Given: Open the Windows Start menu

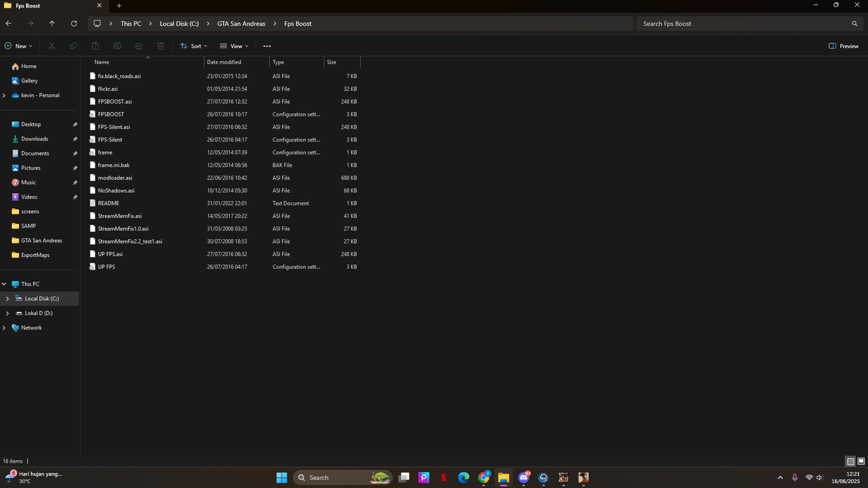Looking at the screenshot, I should 281,478.
